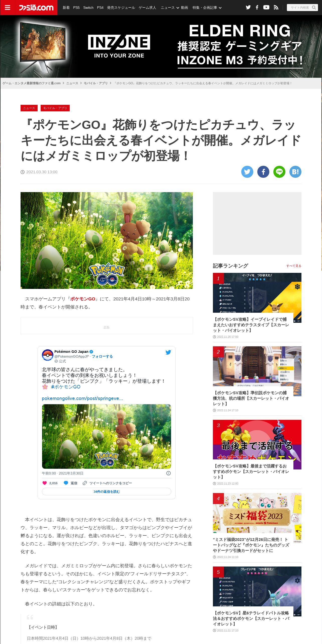Open ranking 1 イーブイレイド article title
This screenshot has height=644, width=322.
251,325
